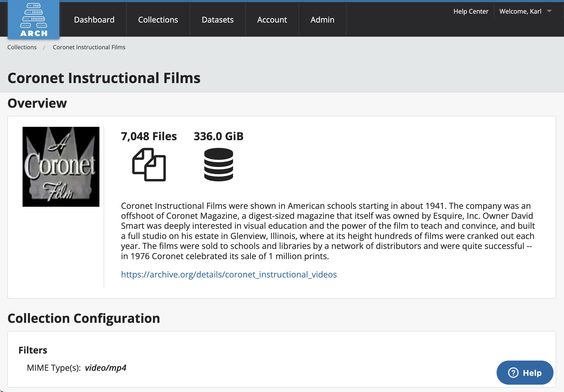The width and height of the screenshot is (564, 392).
Task: Click the question mark Help icon
Action: 513,373
